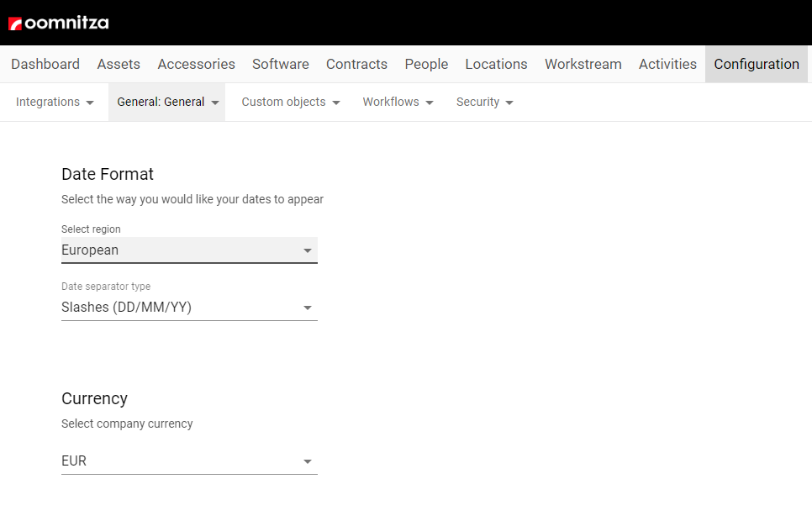Expand the Integrations submenu
Screen dimensions: 812x521
tap(55, 102)
